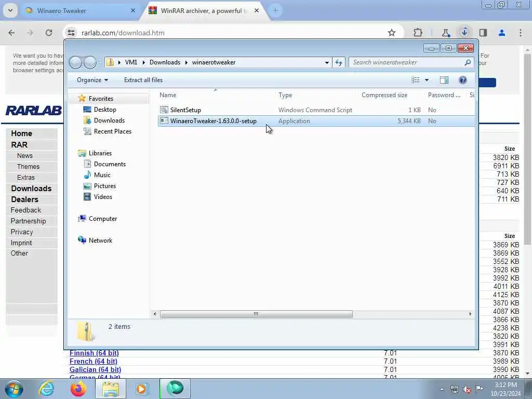The height and width of the screenshot is (399, 532).
Task: Open French (64 bit) download link
Action: click(94, 362)
